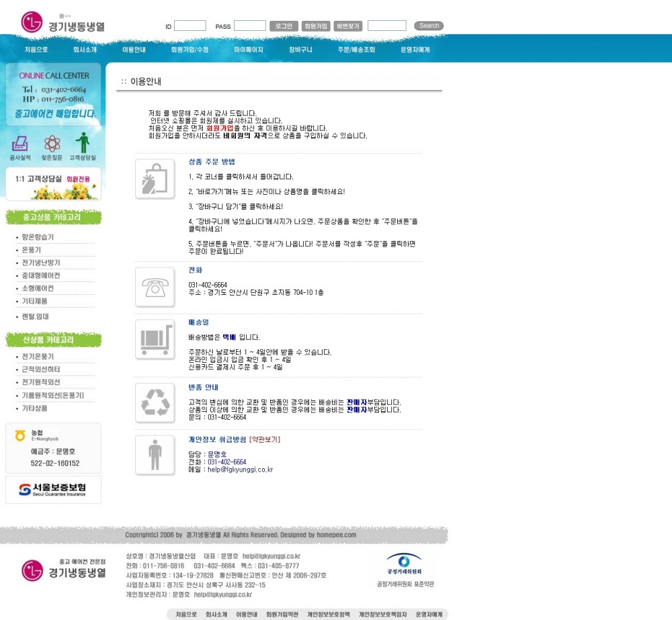This screenshot has height=620, width=672.
Task: Open the 약관보기 link
Action: point(265,439)
